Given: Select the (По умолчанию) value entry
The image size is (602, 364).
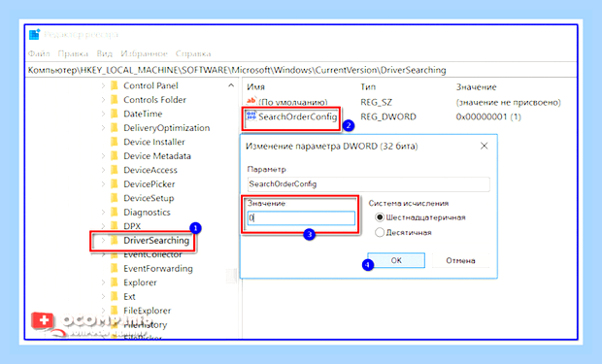Looking at the screenshot, I should click(x=293, y=102).
